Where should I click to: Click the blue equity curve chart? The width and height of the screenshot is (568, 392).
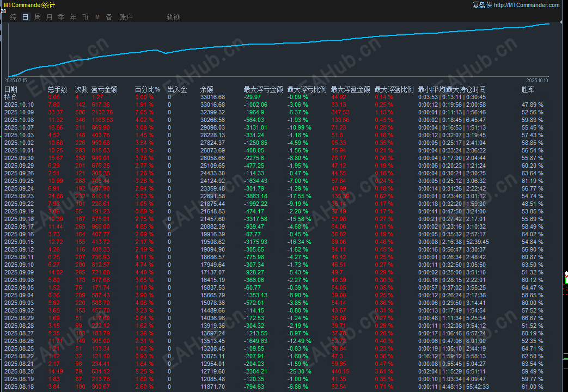[x=278, y=49]
